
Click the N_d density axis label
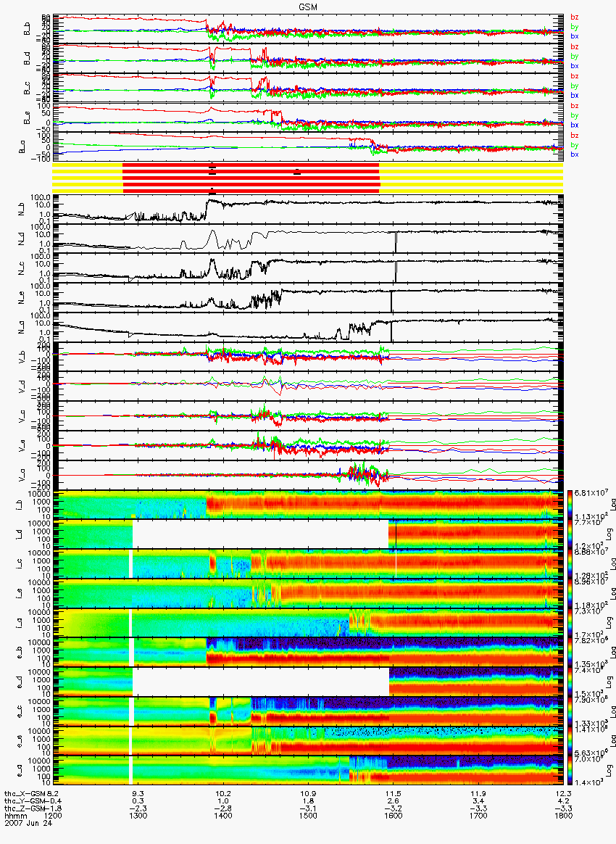pyautogui.click(x=22, y=239)
